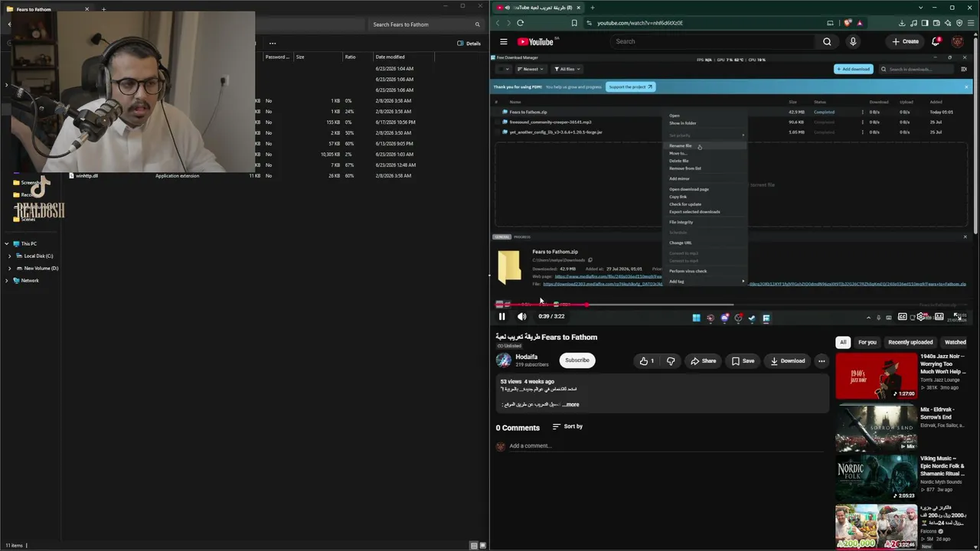Open the Newest sort dropdown in FDM
Image resolution: width=980 pixels, height=551 pixels.
531,69
